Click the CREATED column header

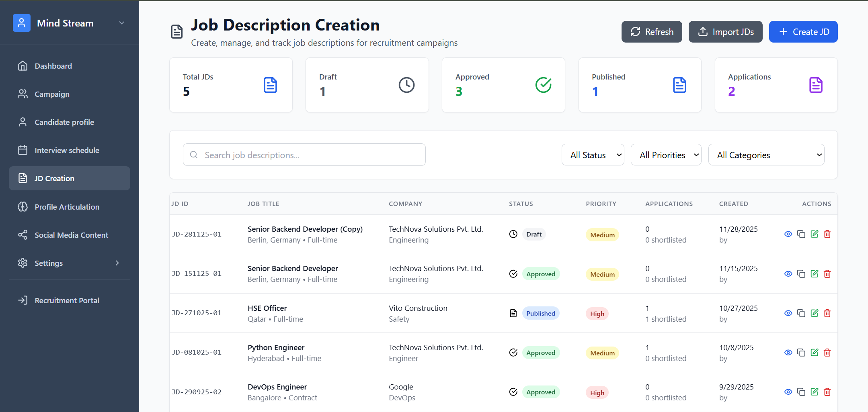tap(733, 204)
